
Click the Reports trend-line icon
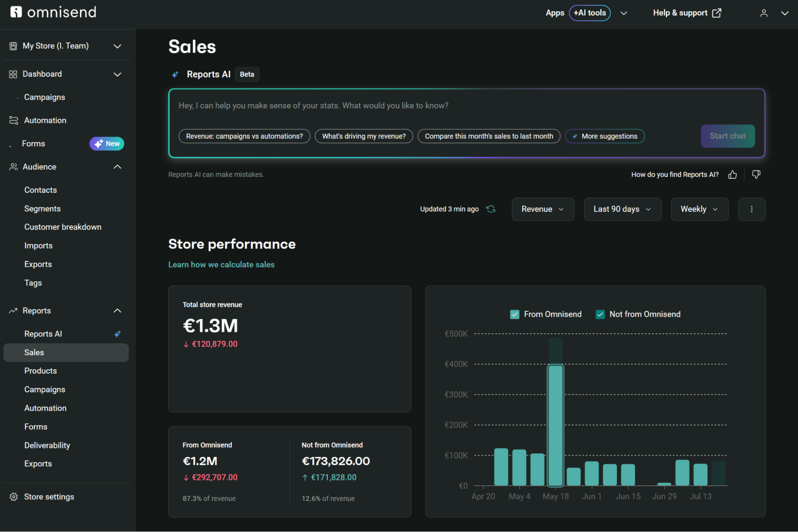13,310
